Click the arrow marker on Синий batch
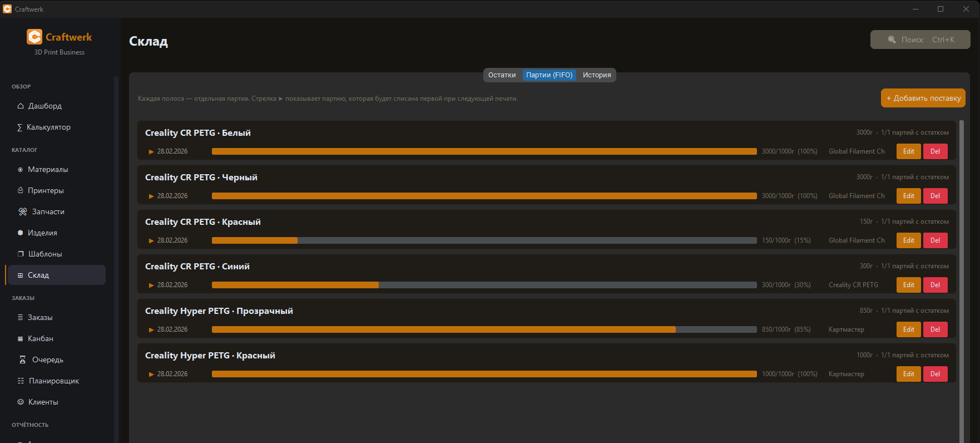The width and height of the screenshot is (980, 443). click(x=151, y=285)
